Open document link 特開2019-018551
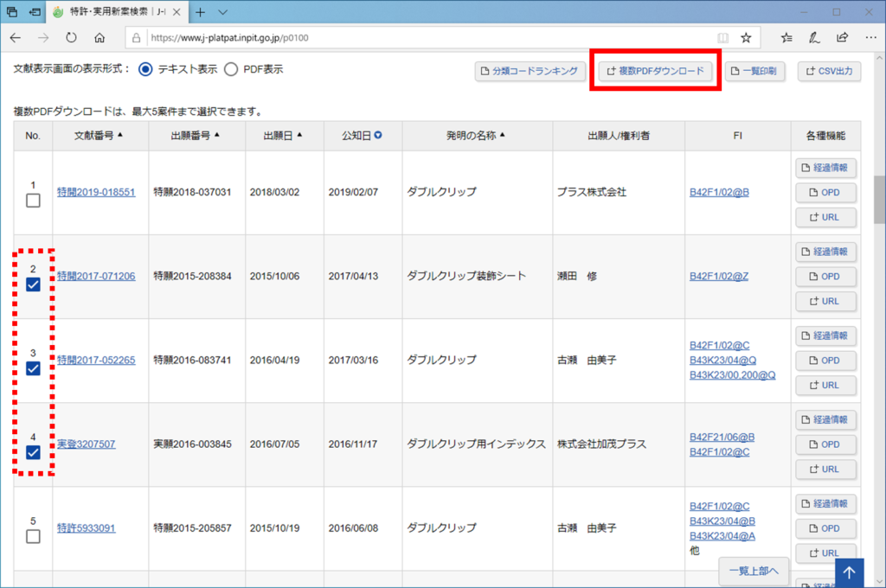This screenshot has height=588, width=886. pyautogui.click(x=96, y=192)
